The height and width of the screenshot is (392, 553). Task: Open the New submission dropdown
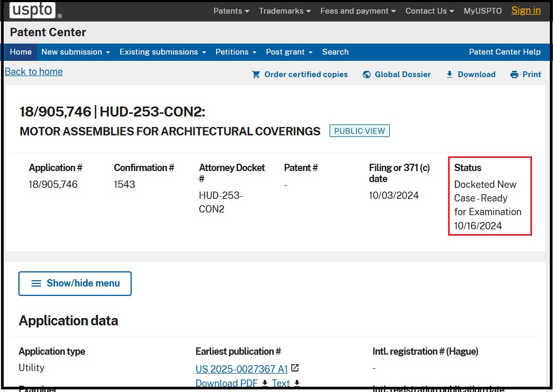tap(76, 52)
